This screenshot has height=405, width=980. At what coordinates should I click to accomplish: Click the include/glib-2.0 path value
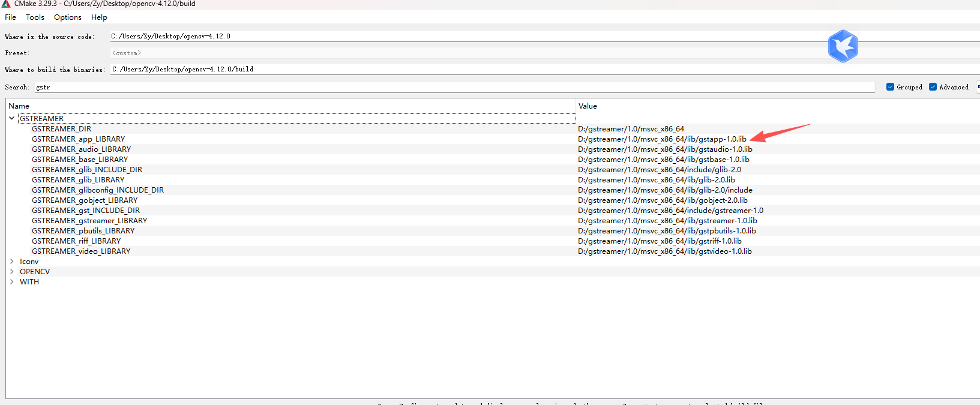[x=660, y=169]
